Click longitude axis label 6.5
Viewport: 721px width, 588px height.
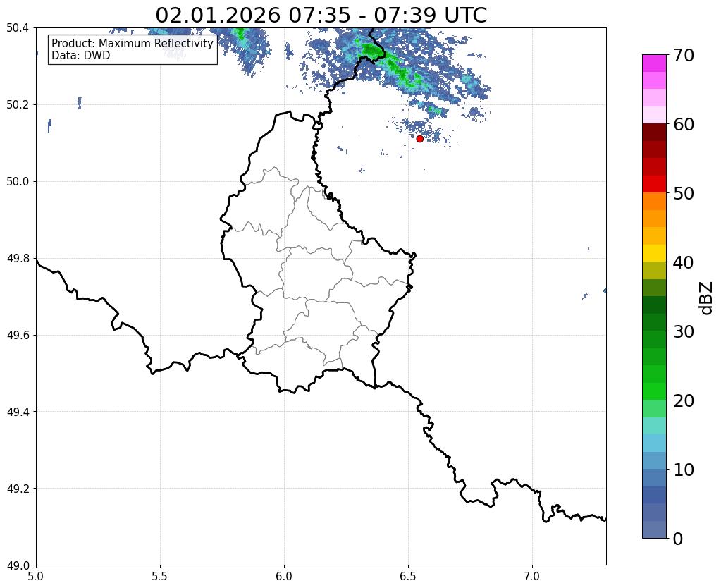pyautogui.click(x=408, y=576)
